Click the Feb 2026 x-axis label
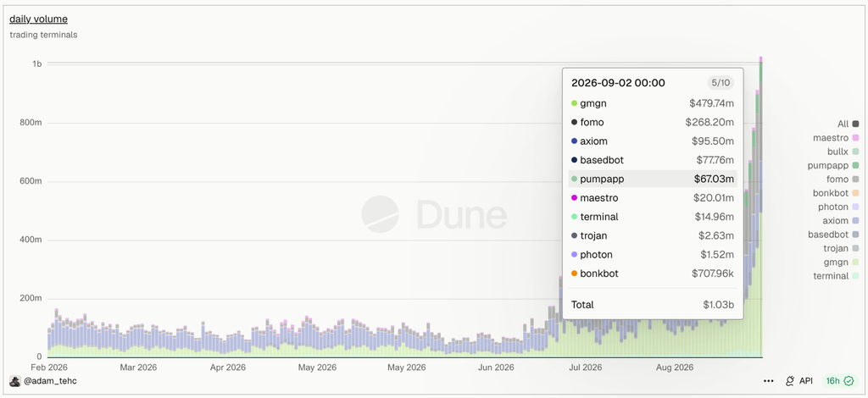This screenshot has height=398, width=868. click(x=49, y=368)
